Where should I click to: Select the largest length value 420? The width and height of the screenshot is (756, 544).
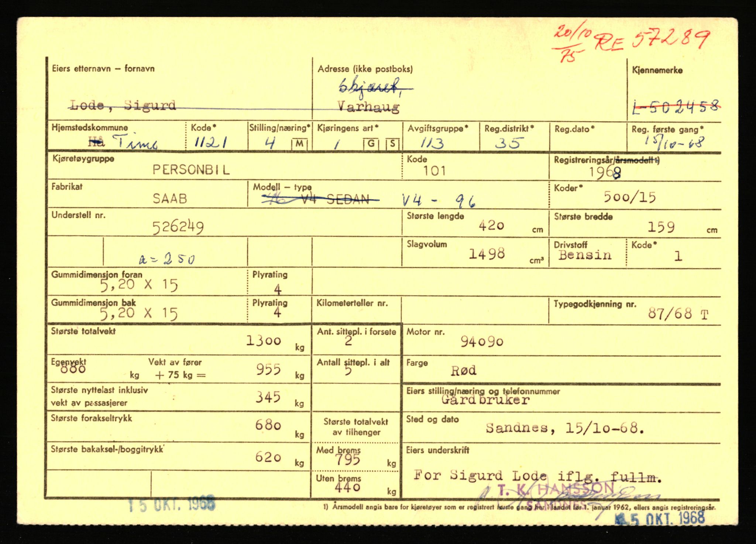pyautogui.click(x=491, y=225)
